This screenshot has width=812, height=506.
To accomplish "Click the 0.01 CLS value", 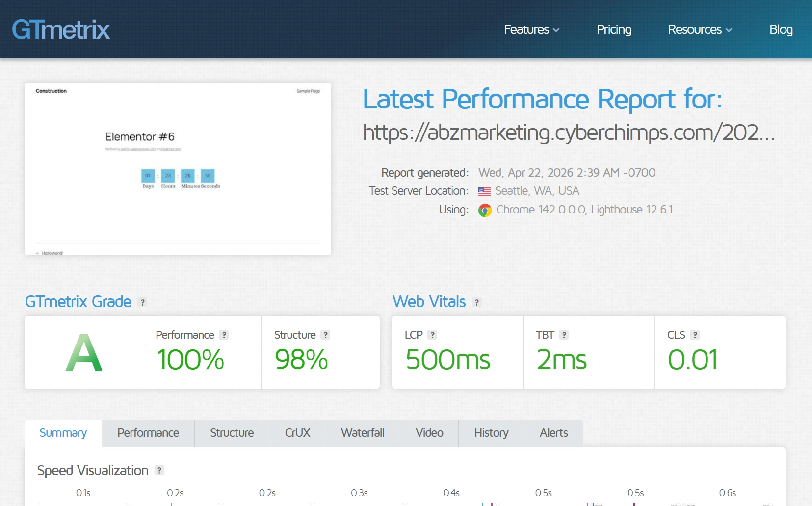I will 693,360.
